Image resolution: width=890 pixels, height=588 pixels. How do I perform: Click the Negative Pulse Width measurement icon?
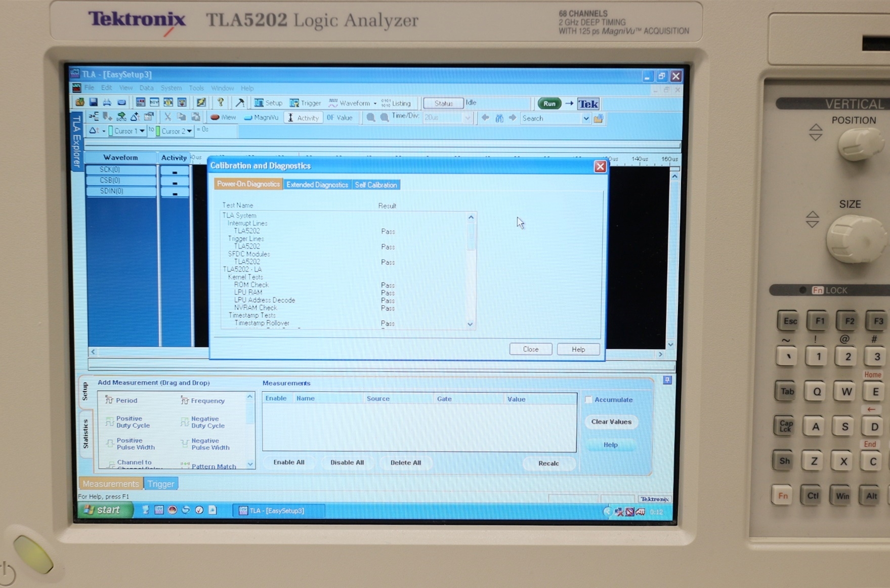tap(185, 444)
